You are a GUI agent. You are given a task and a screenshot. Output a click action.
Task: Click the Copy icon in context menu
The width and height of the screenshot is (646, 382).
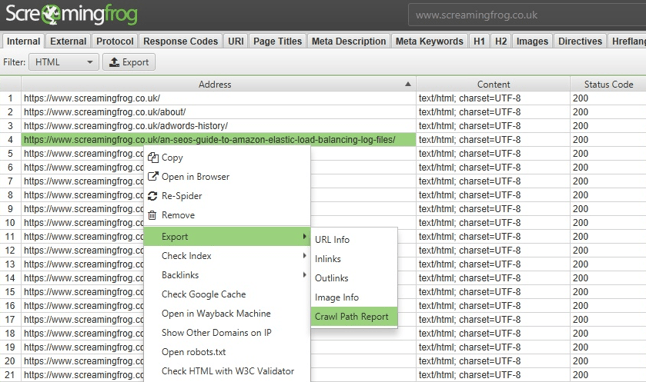(x=153, y=157)
